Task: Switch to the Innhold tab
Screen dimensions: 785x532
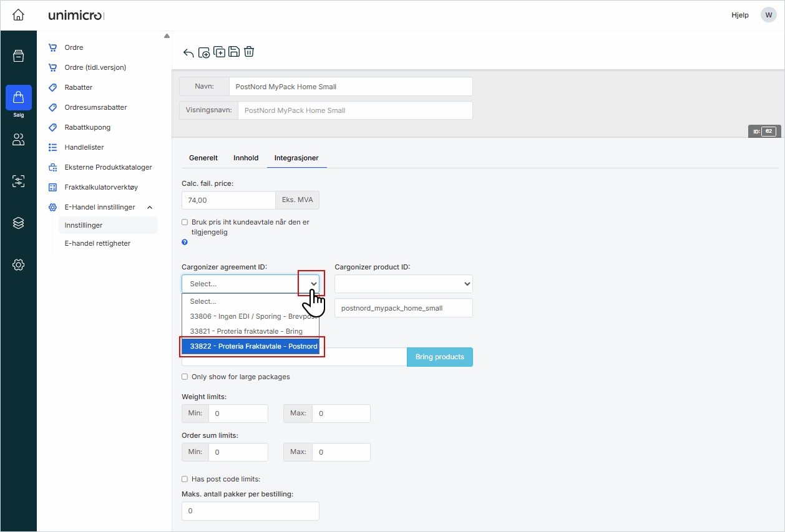Action: [246, 158]
